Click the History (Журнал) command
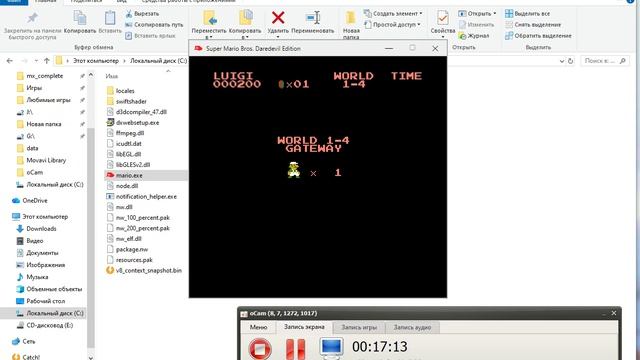 473,36
